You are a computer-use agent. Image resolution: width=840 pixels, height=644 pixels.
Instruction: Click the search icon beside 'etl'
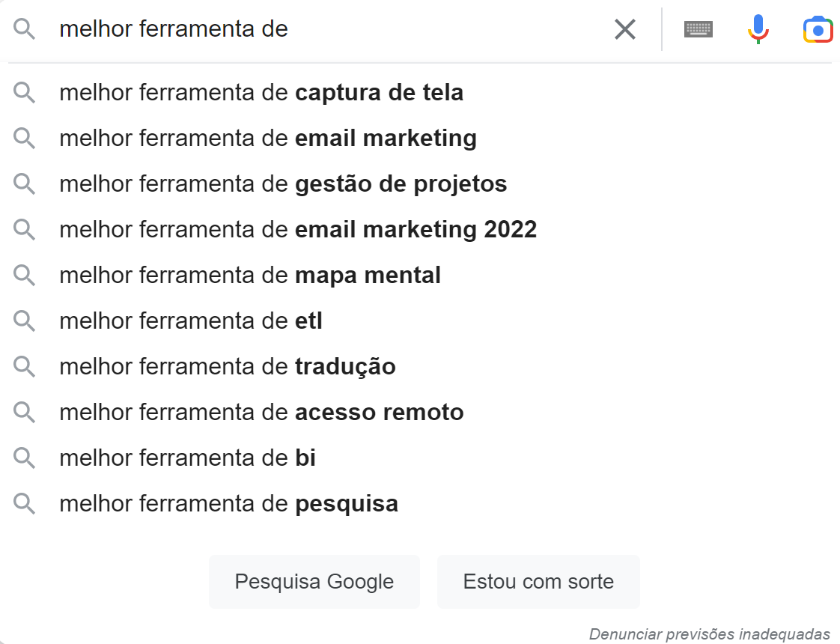pos(25,321)
